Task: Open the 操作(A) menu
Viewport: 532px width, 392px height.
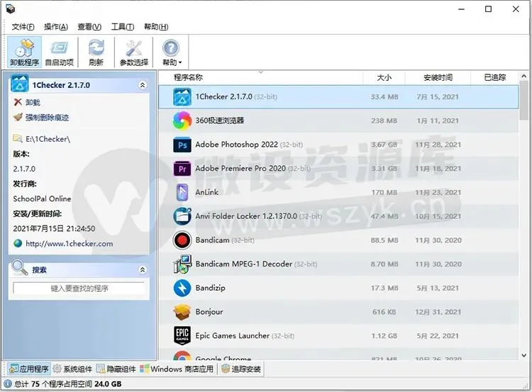Action: 55,27
